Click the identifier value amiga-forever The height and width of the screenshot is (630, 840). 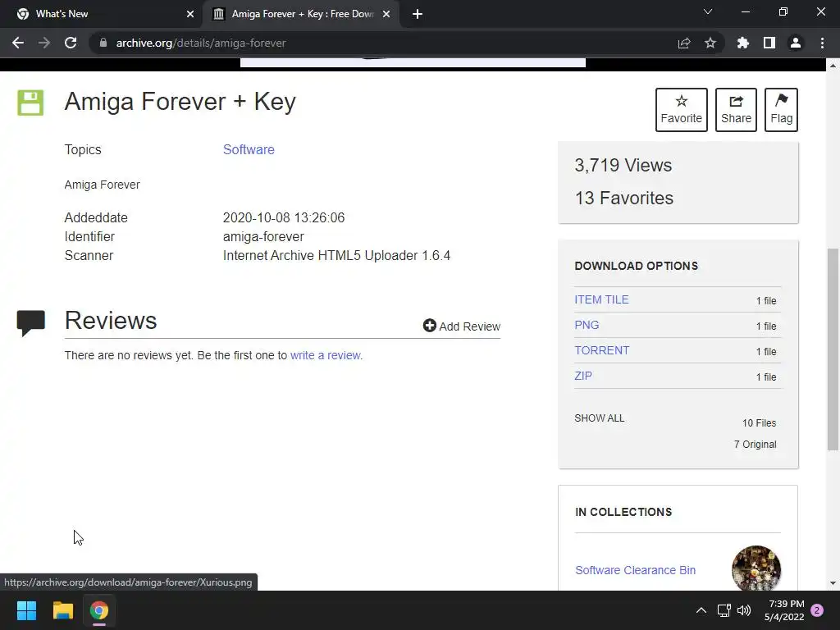(263, 237)
